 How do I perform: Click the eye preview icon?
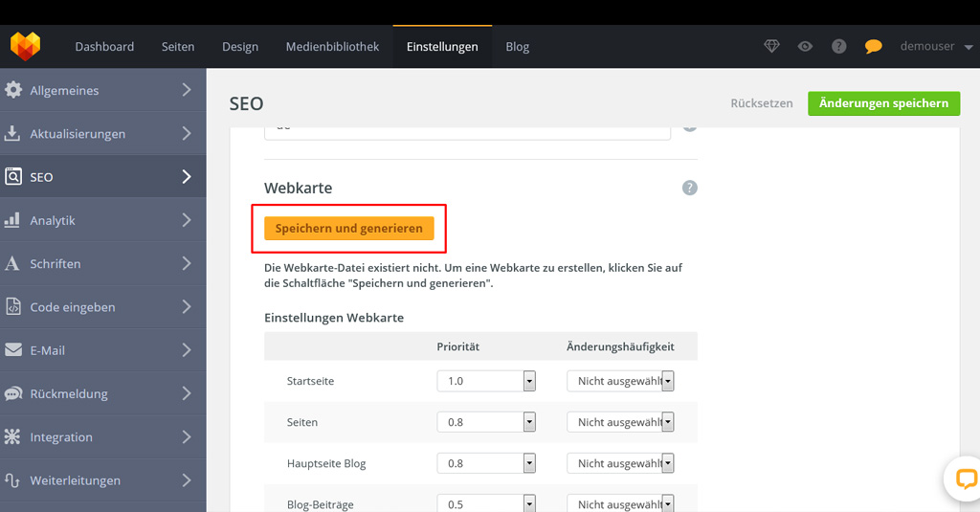point(806,46)
